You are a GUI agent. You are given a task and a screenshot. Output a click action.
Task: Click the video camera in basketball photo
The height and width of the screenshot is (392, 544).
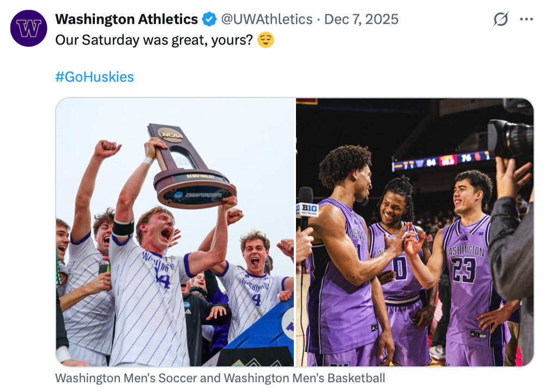pyautogui.click(x=510, y=136)
